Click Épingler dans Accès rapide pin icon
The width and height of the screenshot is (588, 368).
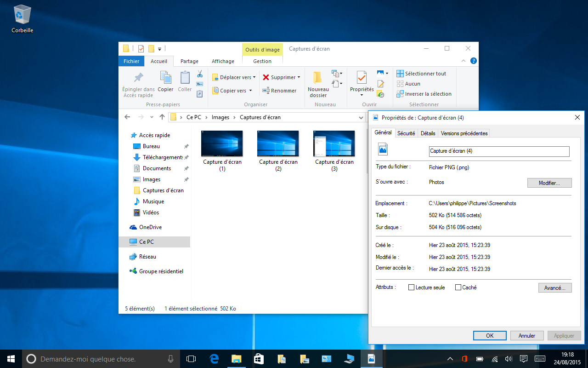pos(138,77)
